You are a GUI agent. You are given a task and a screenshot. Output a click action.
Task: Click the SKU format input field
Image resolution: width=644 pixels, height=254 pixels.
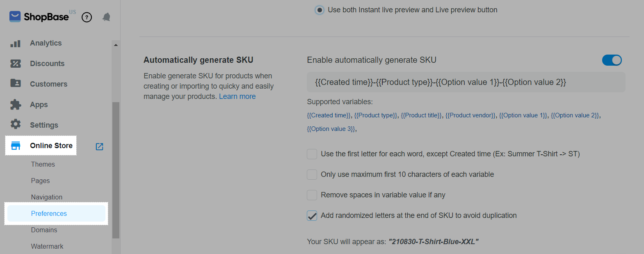point(466,82)
